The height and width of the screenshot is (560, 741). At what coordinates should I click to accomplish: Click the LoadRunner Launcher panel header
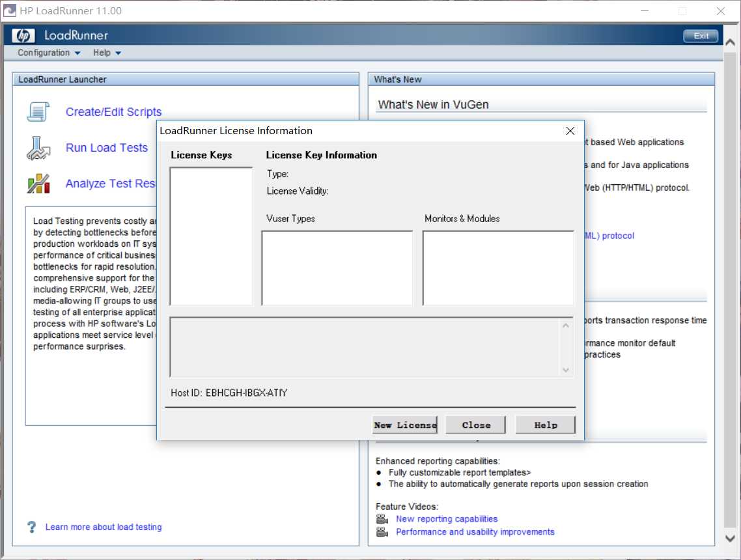(186, 79)
